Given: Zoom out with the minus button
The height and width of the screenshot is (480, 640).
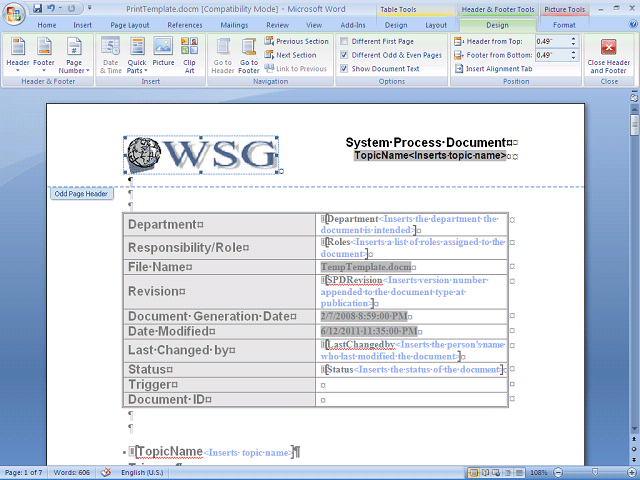Looking at the screenshot, I should click(558, 473).
